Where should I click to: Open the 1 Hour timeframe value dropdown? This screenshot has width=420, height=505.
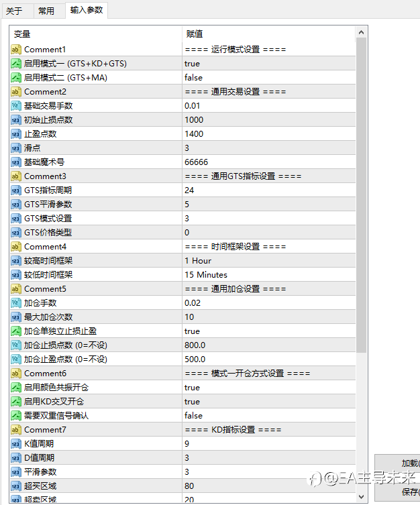pyautogui.click(x=269, y=261)
